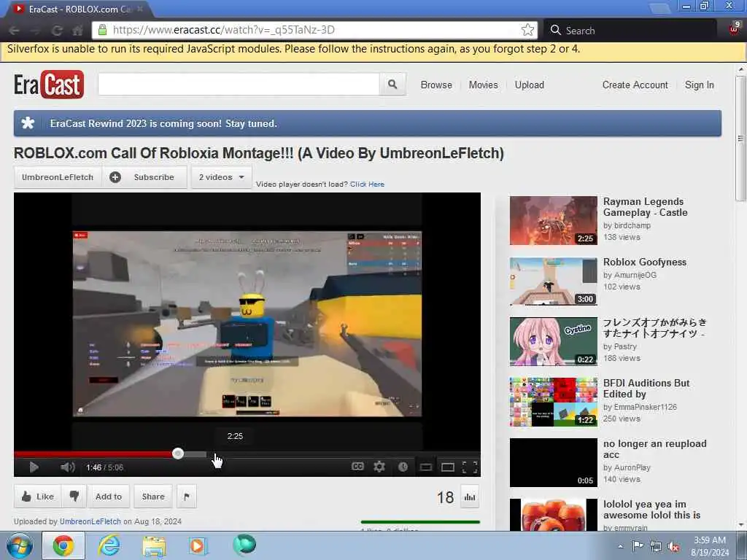Open Rayman Legends Gameplay thumbnail
Viewport: 747px width, 560px height.
[553, 220]
